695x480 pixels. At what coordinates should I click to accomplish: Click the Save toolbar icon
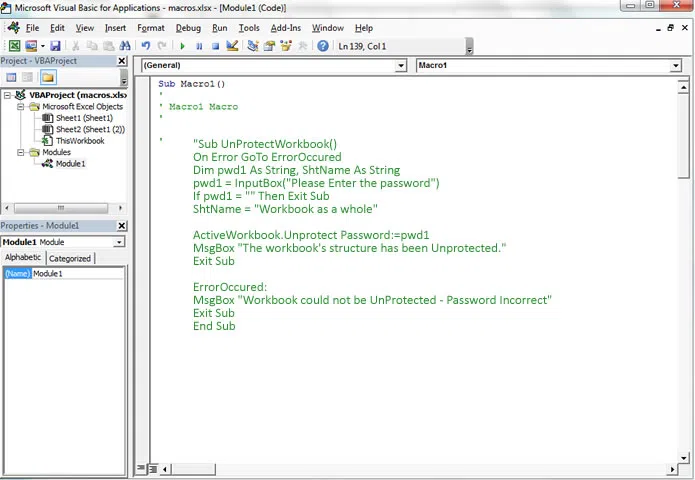coord(55,46)
